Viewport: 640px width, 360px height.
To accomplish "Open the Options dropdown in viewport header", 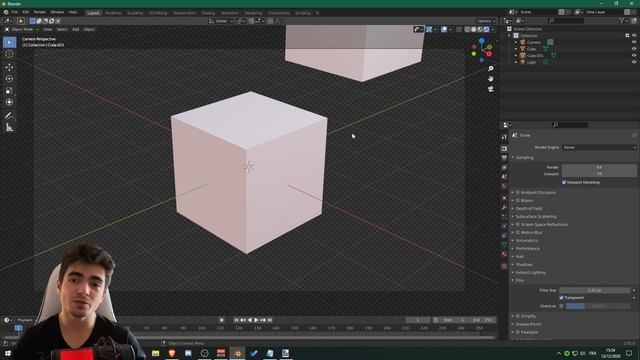I will 486,21.
